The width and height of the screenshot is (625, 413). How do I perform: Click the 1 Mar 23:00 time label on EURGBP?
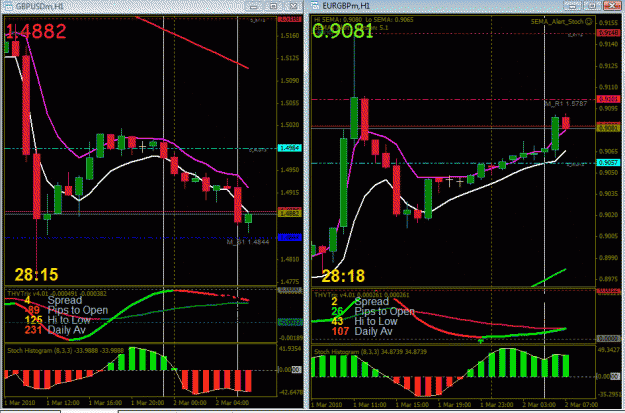(x=495, y=405)
